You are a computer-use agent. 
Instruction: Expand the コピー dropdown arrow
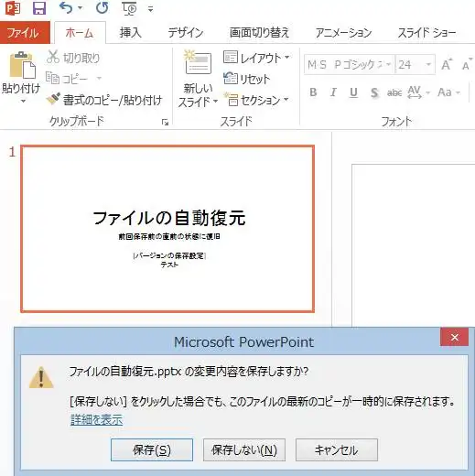coord(99,79)
